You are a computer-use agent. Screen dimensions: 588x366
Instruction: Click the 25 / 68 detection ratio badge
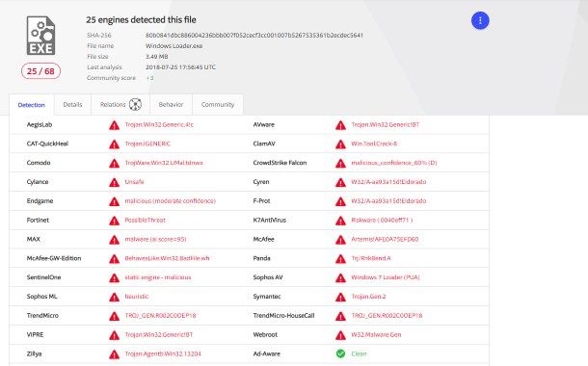click(x=40, y=71)
